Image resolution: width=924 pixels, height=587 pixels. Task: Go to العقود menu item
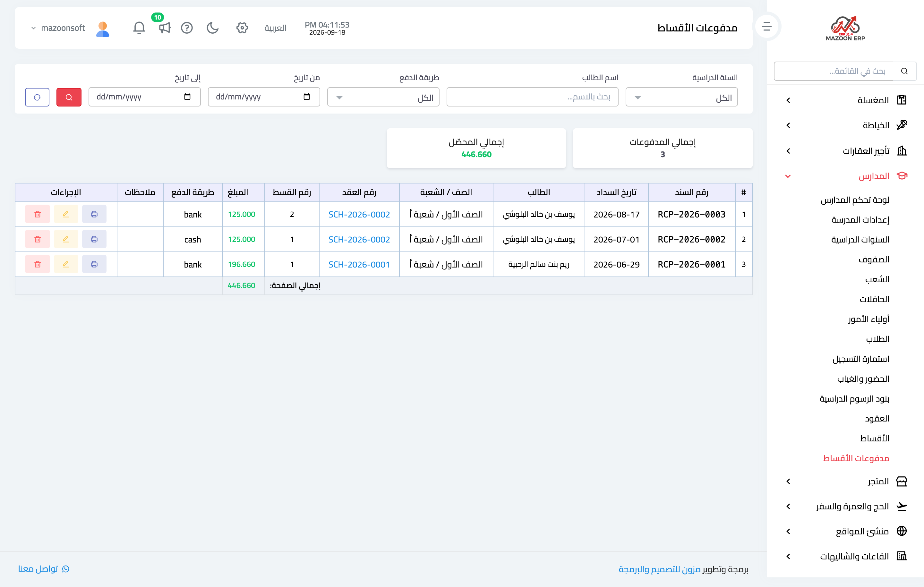877,419
